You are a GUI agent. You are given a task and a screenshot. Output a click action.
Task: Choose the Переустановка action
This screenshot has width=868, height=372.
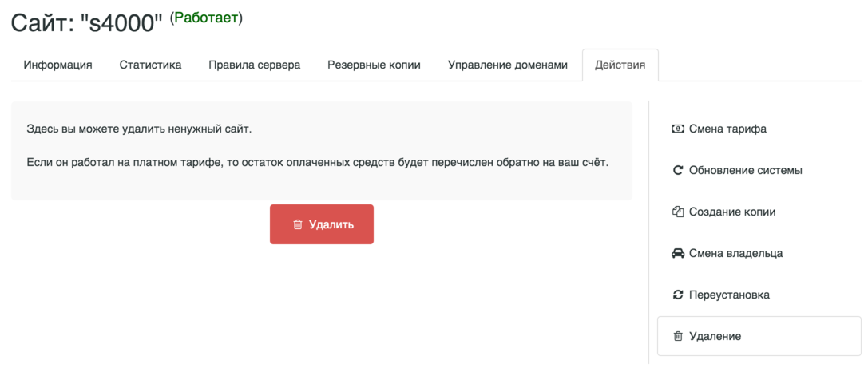click(759, 295)
